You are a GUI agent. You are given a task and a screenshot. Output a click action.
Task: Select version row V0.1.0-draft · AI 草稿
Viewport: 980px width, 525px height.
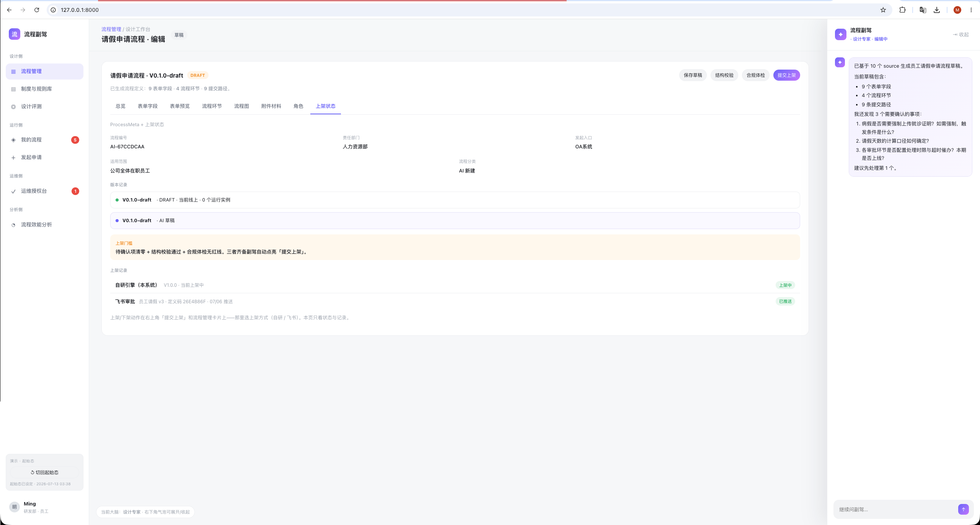455,221
